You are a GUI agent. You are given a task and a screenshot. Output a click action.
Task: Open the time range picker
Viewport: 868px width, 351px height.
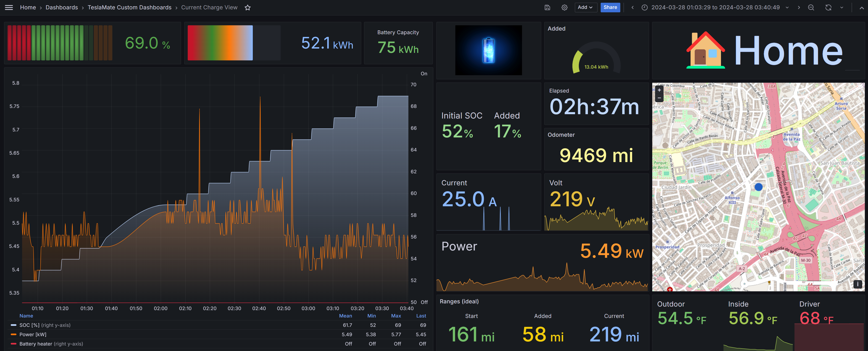[x=715, y=7]
